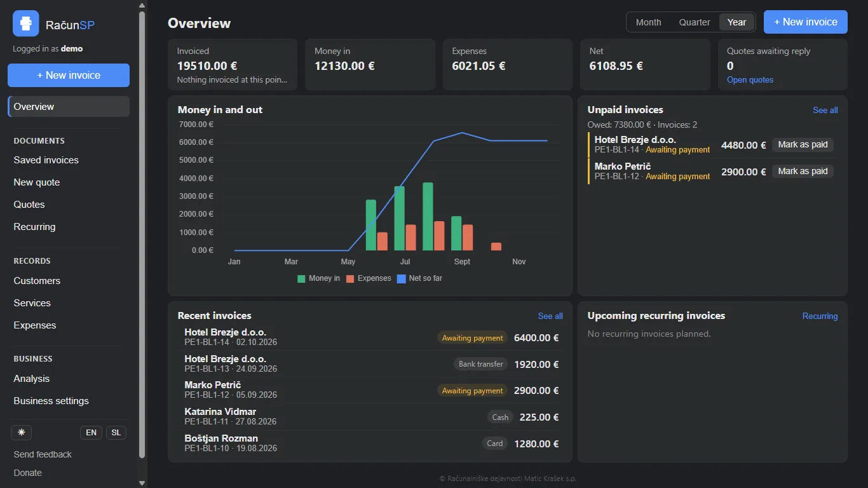Open the Open quotes link
Screen dimensions: 868x488
click(x=750, y=80)
